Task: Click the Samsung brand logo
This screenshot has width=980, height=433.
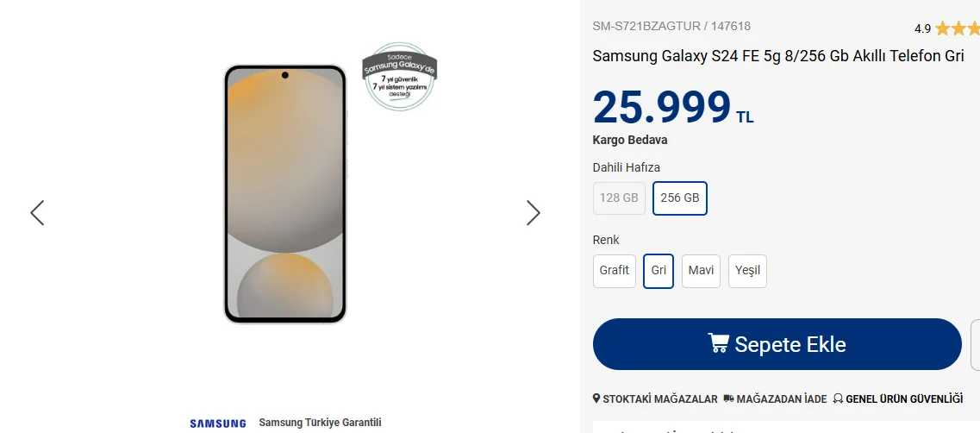Action: click(x=218, y=424)
